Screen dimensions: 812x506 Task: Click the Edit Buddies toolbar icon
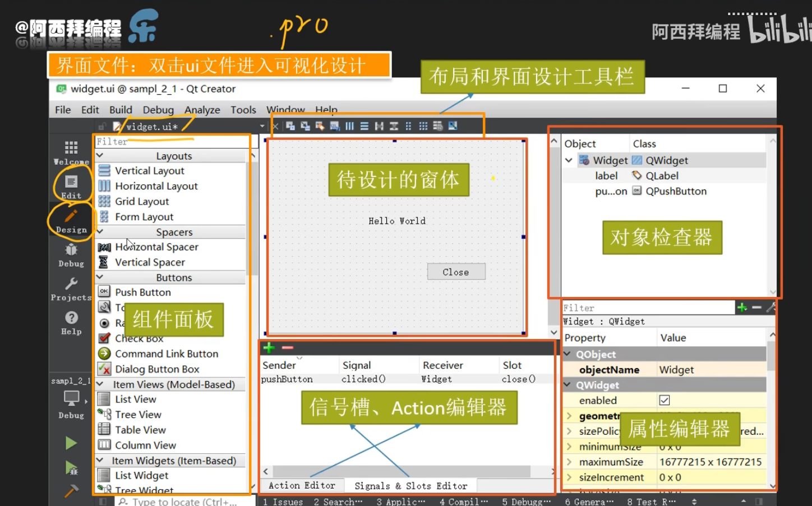click(x=320, y=126)
